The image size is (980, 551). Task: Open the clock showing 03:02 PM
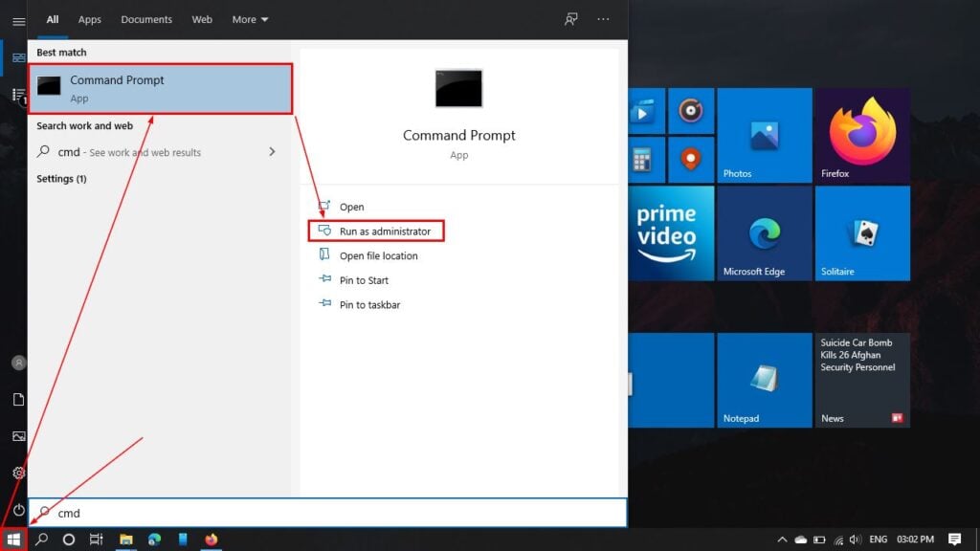pos(915,540)
